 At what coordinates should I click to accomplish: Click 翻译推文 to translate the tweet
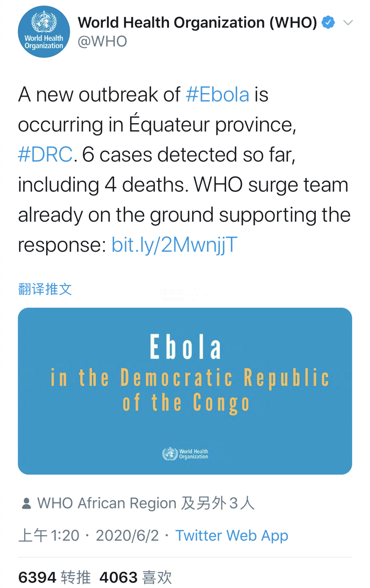pyautogui.click(x=45, y=289)
